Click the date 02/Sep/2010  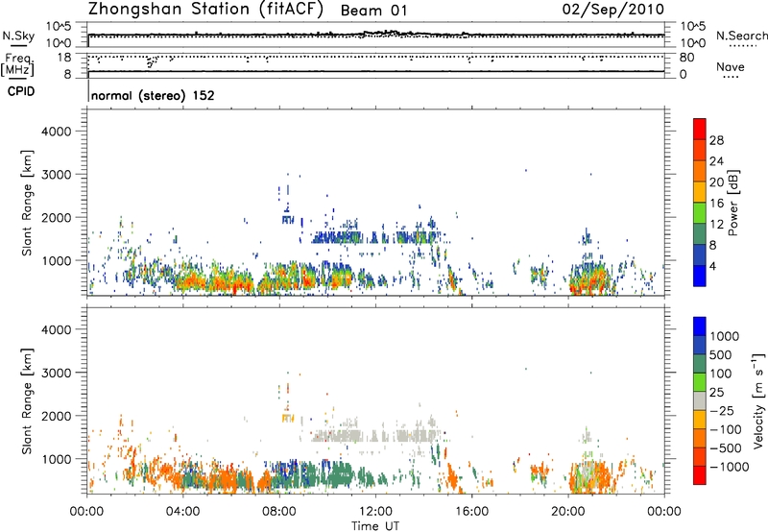(x=612, y=10)
